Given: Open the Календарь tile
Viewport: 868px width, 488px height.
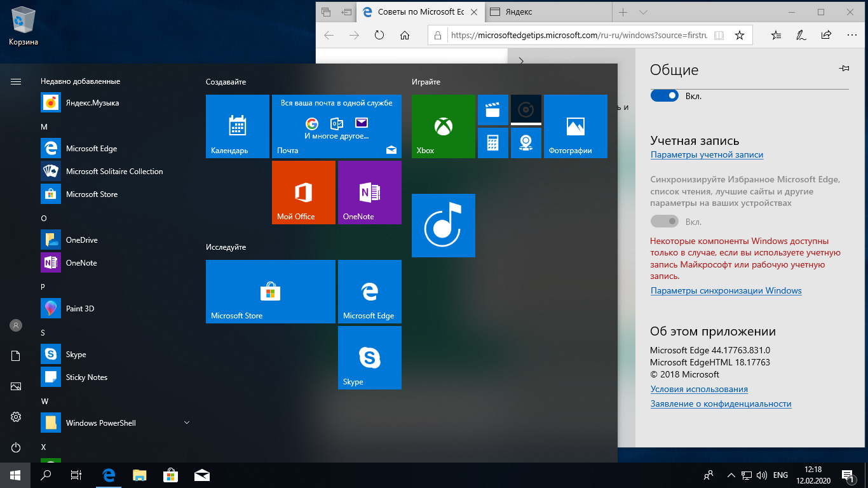Looking at the screenshot, I should click(x=238, y=126).
